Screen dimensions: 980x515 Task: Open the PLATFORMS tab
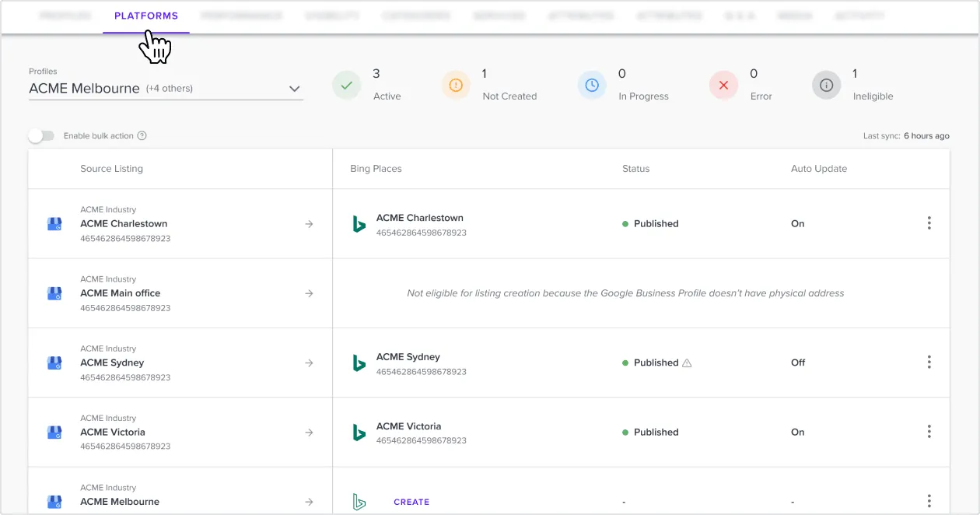pyautogui.click(x=146, y=16)
